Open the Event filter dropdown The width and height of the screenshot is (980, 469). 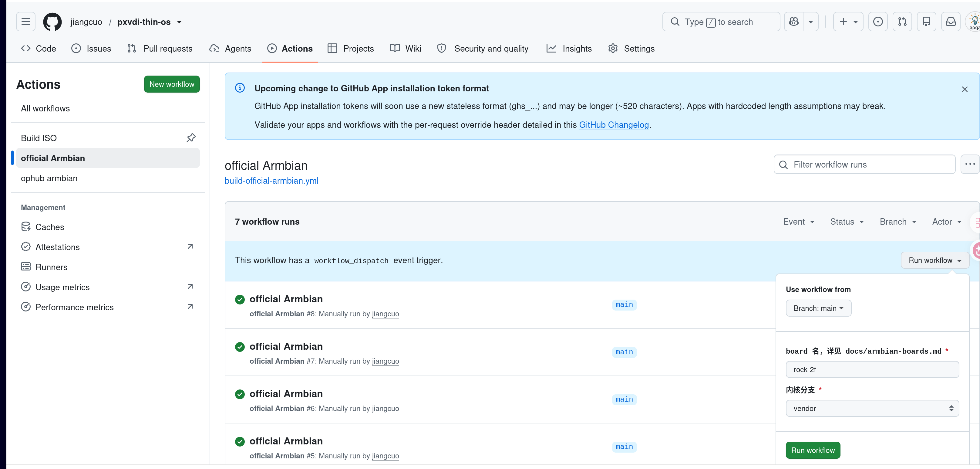(799, 222)
